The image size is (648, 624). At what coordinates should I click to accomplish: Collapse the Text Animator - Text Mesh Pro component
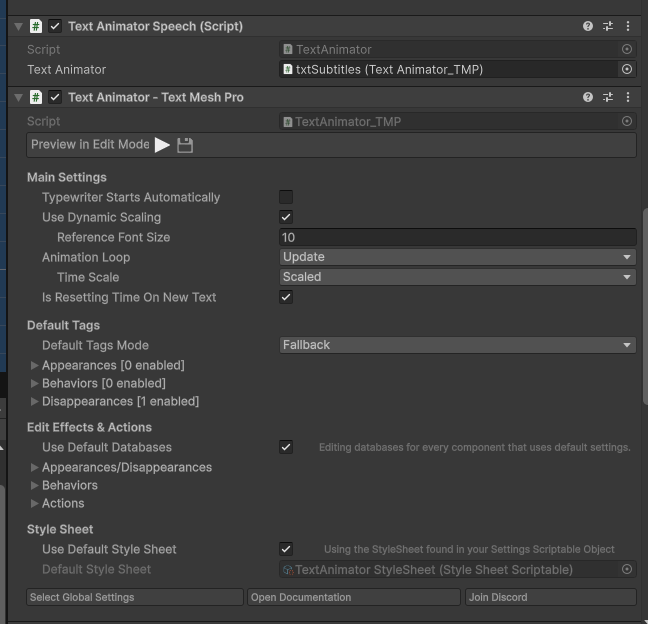(18, 98)
